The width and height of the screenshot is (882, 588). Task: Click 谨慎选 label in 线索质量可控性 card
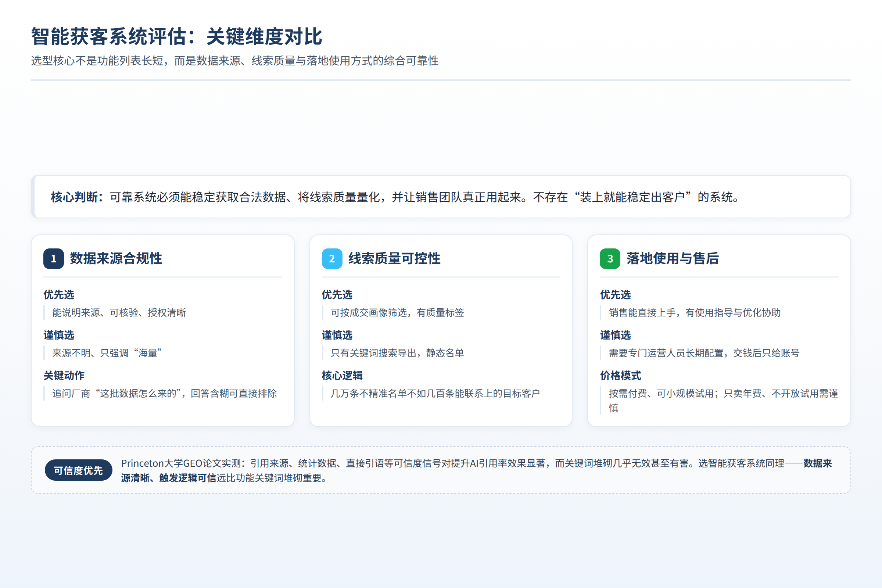click(x=337, y=335)
